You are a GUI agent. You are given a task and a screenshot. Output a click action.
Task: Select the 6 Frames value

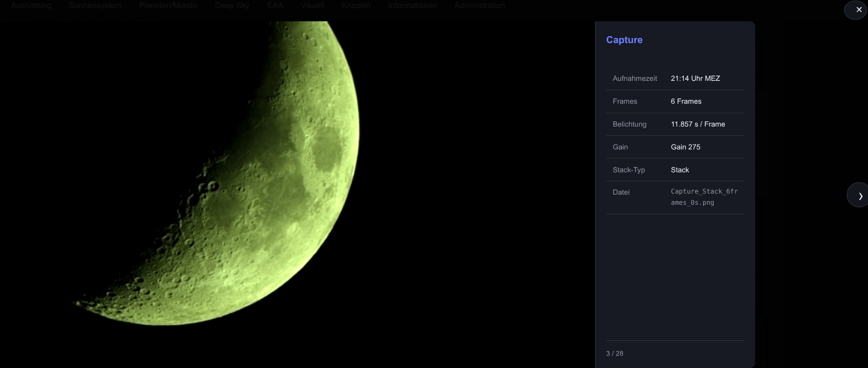686,101
